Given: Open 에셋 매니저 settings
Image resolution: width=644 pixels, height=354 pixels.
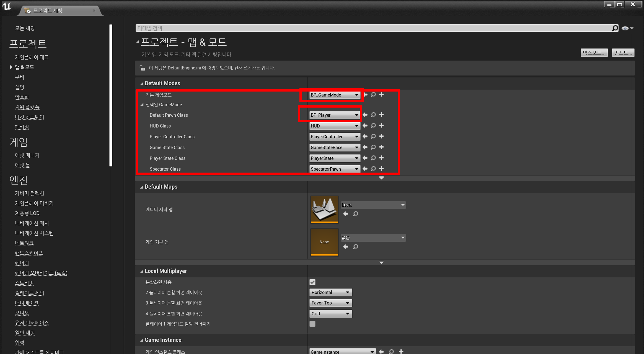Looking at the screenshot, I should pyautogui.click(x=27, y=155).
